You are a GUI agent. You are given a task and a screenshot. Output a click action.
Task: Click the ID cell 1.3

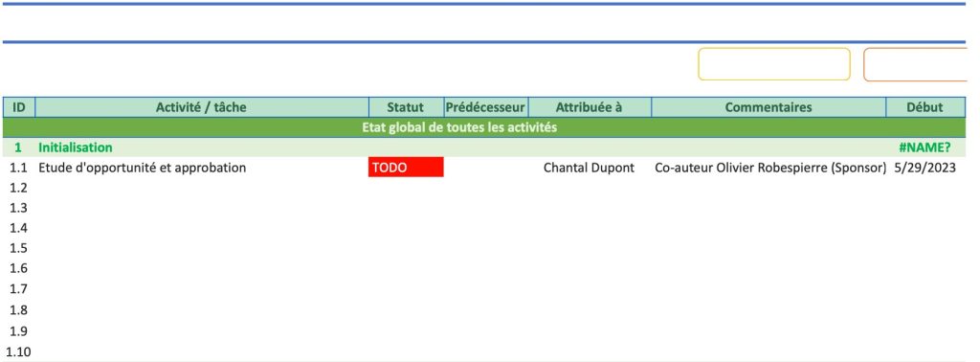[19, 208]
